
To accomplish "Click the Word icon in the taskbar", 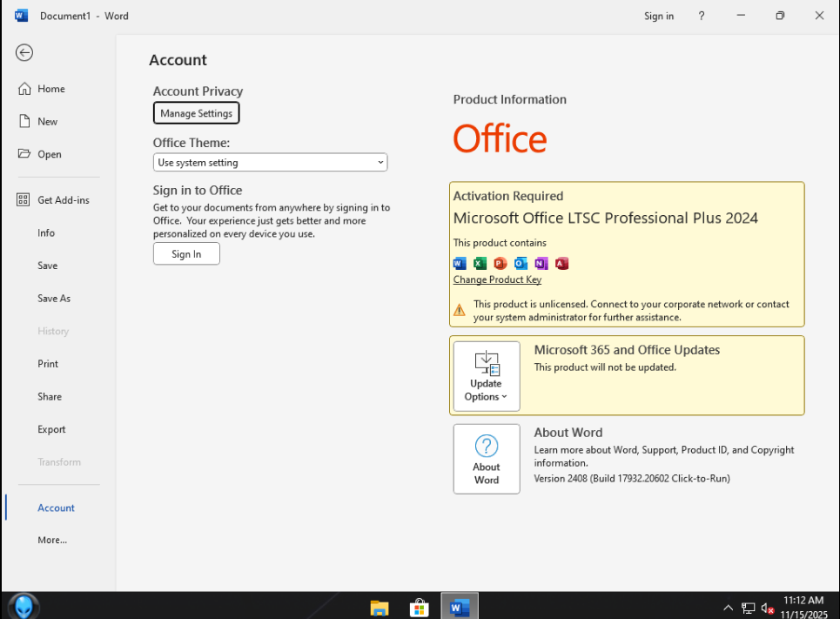I will pos(460,607).
